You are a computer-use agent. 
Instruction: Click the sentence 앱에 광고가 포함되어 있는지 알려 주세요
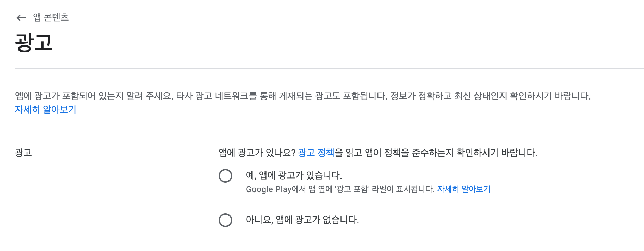pyautogui.click(x=94, y=96)
